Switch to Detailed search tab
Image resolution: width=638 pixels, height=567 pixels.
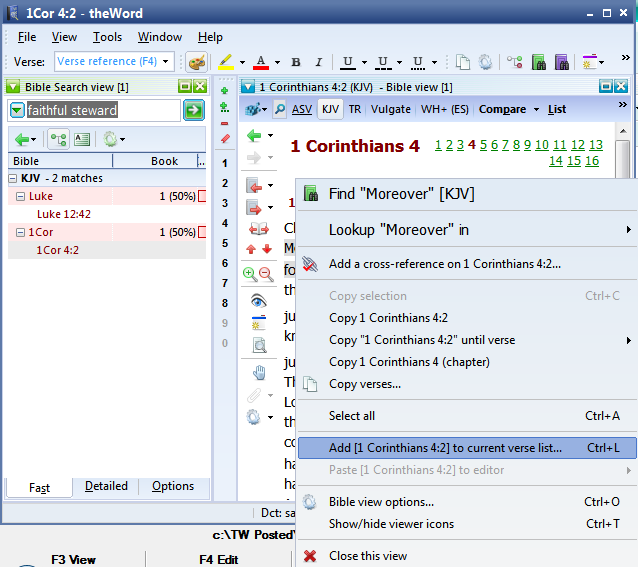point(106,486)
